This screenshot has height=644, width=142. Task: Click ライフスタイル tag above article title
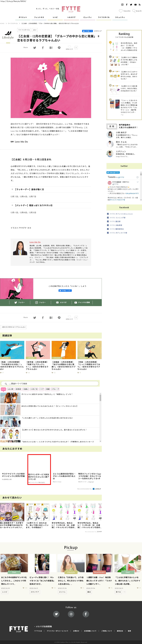24,30
